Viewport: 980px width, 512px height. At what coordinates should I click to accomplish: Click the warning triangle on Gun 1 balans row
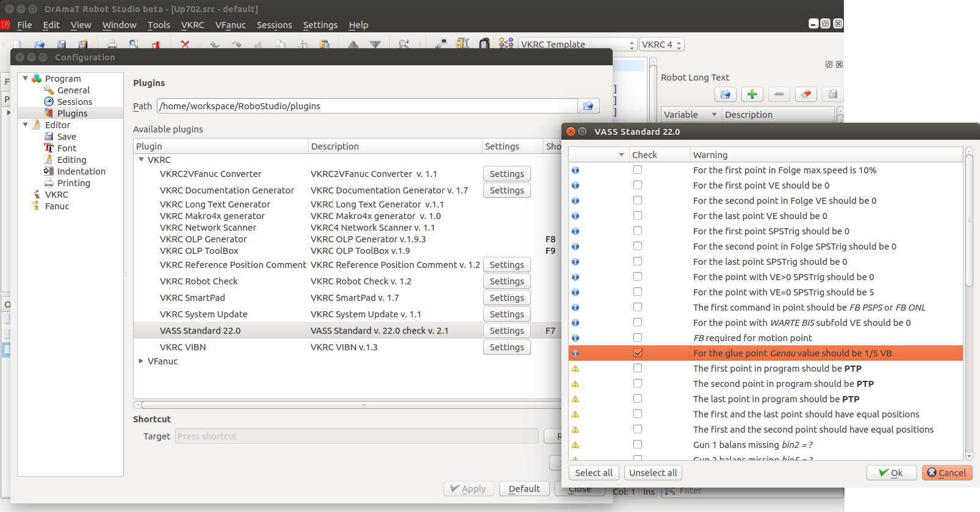pyautogui.click(x=575, y=445)
